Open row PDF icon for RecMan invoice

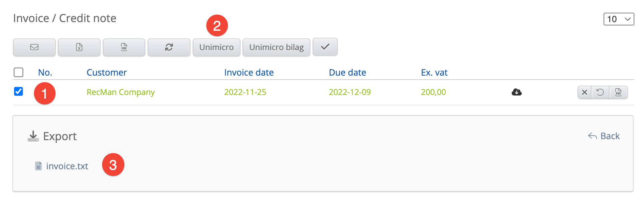click(618, 92)
